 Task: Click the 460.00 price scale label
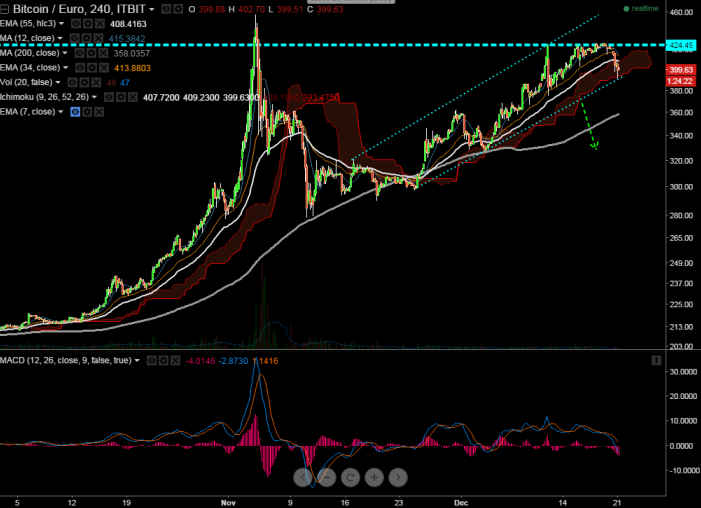click(x=681, y=12)
